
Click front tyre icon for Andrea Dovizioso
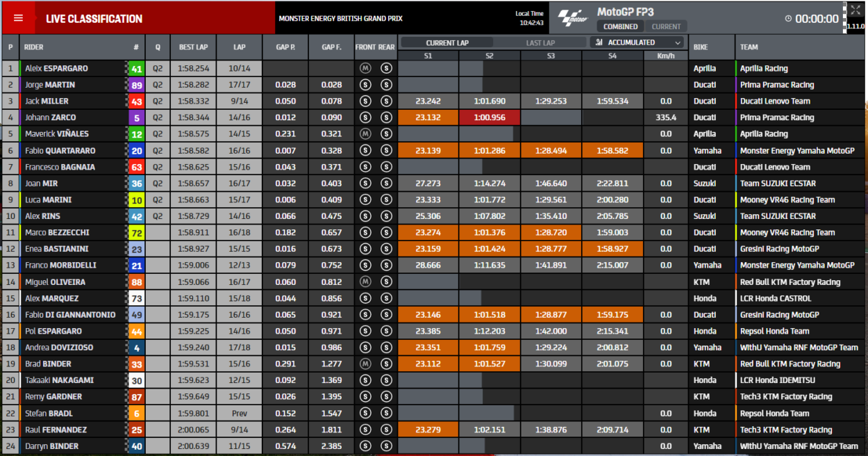tap(365, 347)
